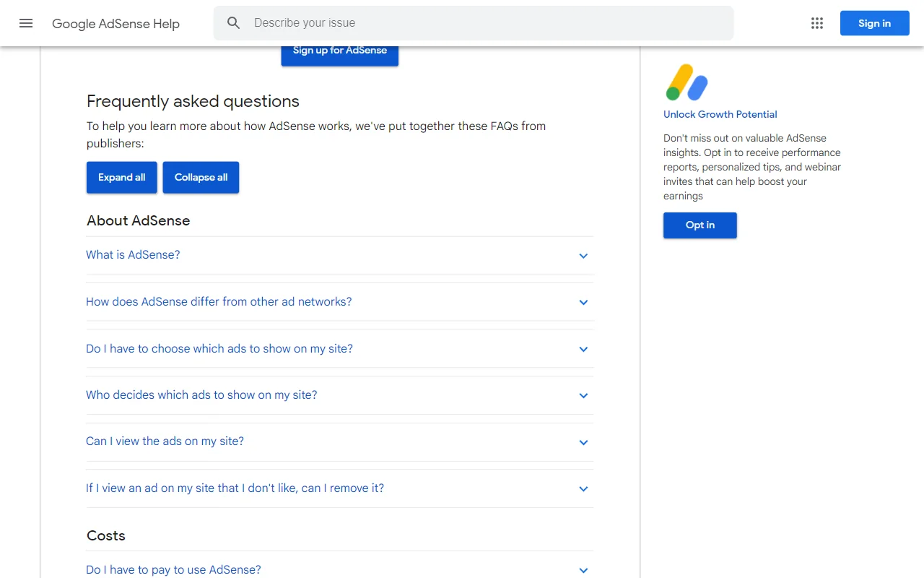Click the Sign in button
924x578 pixels.
tap(874, 23)
